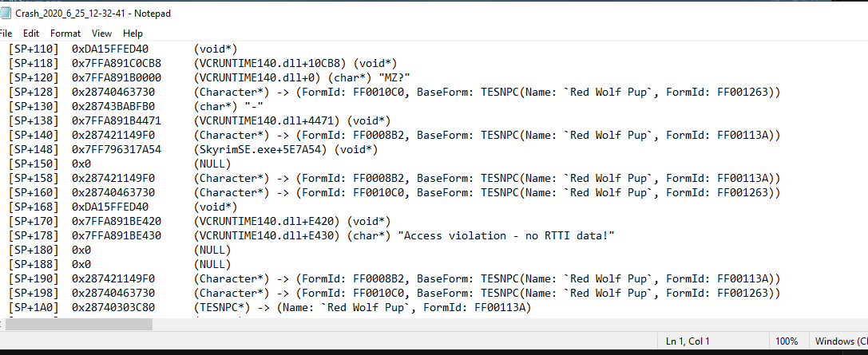The image size is (868, 355).
Task: Click the Notepad icon in the title bar
Action: (5, 14)
